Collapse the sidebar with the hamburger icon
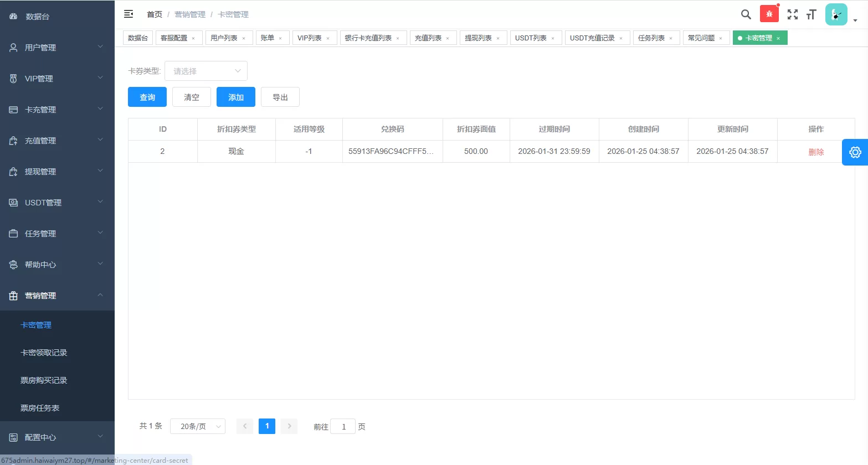 click(x=129, y=13)
